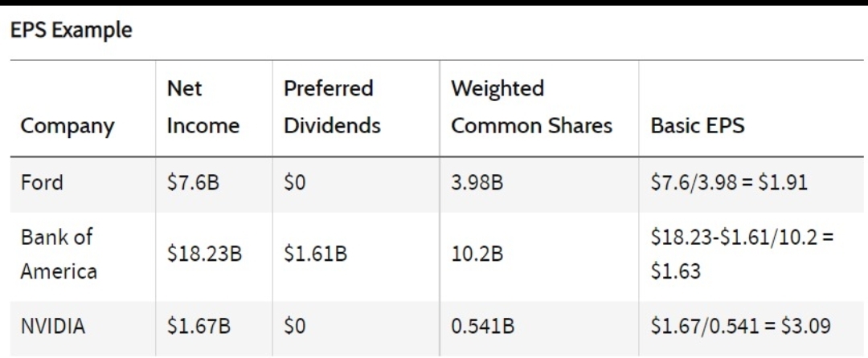
Task: Click the Basic EPS column header
Action: click(698, 127)
